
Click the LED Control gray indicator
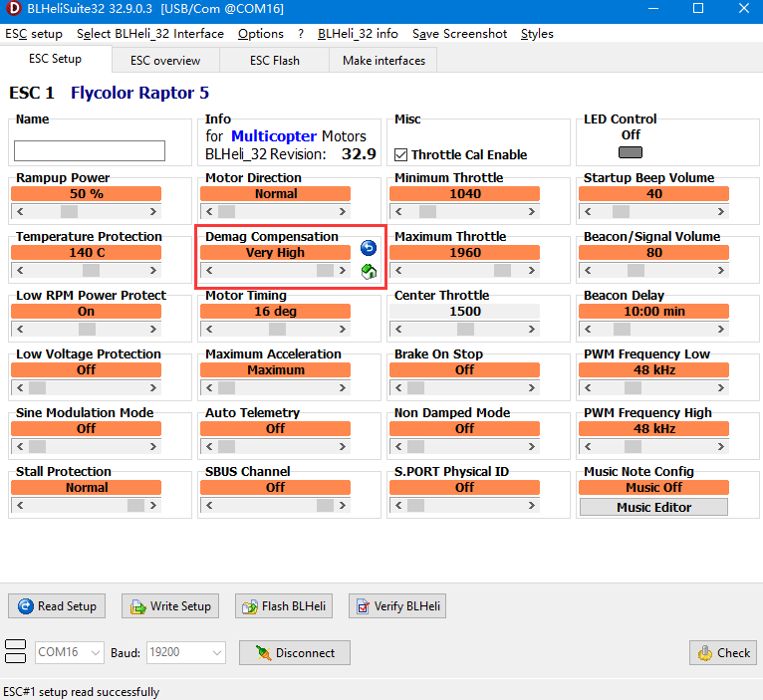630,152
